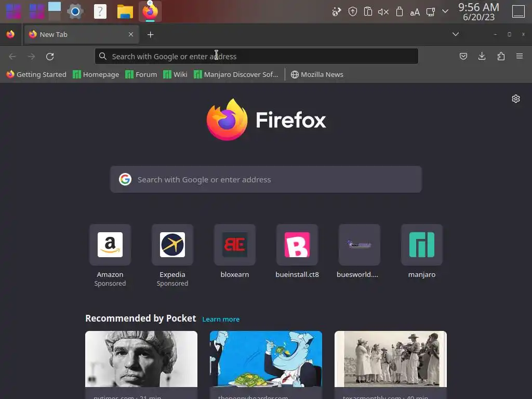Open the Downloads panel
The height and width of the screenshot is (399, 532).
tap(482, 56)
